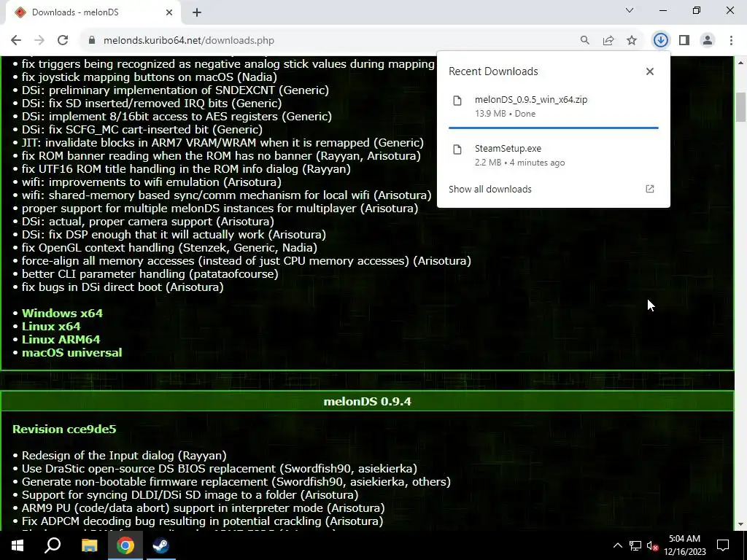Open Chrome three-dot menu
The height and width of the screenshot is (560, 747).
coord(731,41)
